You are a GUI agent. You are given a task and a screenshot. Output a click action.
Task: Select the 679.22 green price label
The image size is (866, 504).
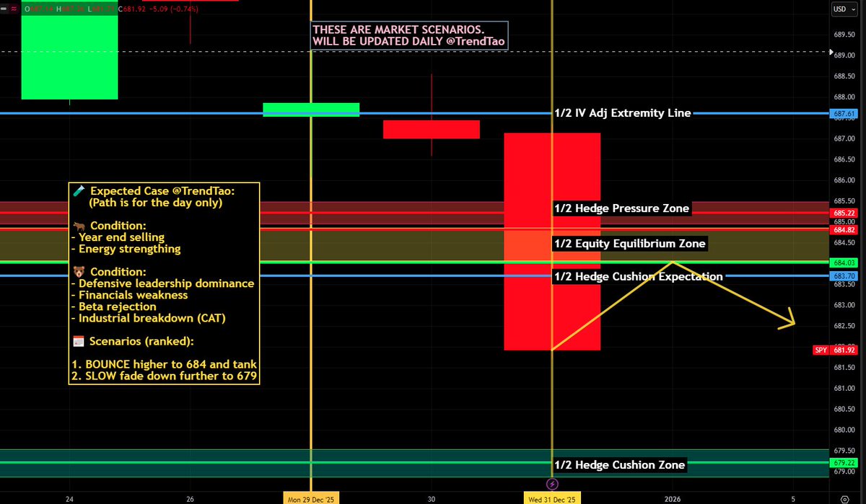845,463
